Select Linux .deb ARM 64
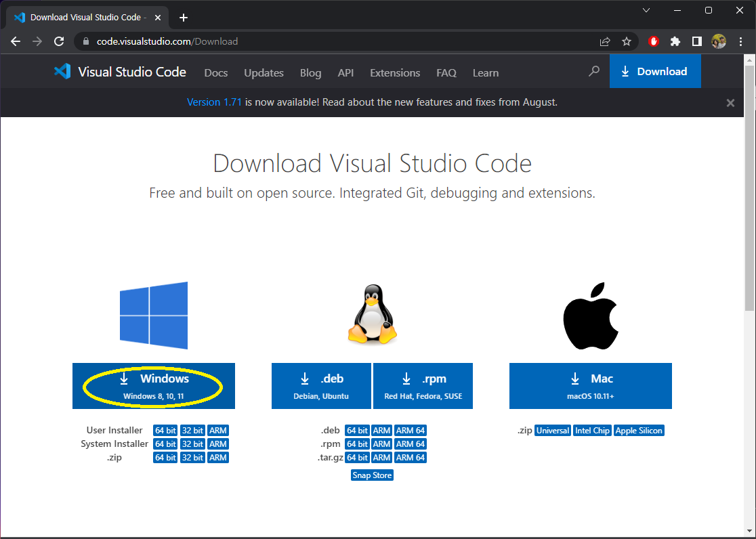Image resolution: width=756 pixels, height=539 pixels. pyautogui.click(x=411, y=431)
